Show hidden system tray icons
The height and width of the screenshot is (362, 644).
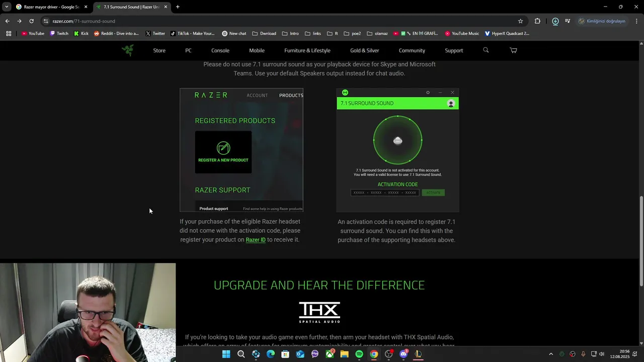(551, 354)
